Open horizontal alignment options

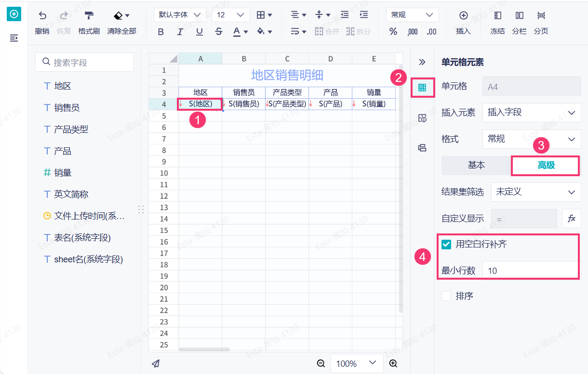[299, 15]
